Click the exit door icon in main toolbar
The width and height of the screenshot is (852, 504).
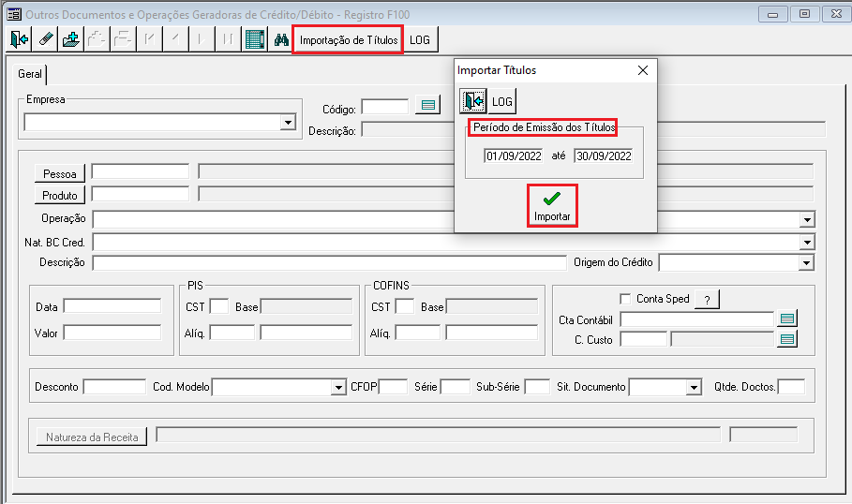pos(19,39)
